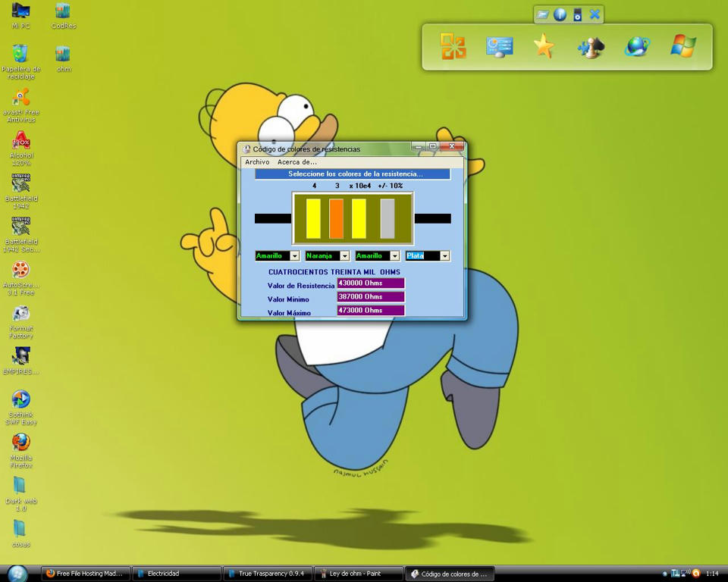Open the Acerca de... menu

tap(297, 162)
